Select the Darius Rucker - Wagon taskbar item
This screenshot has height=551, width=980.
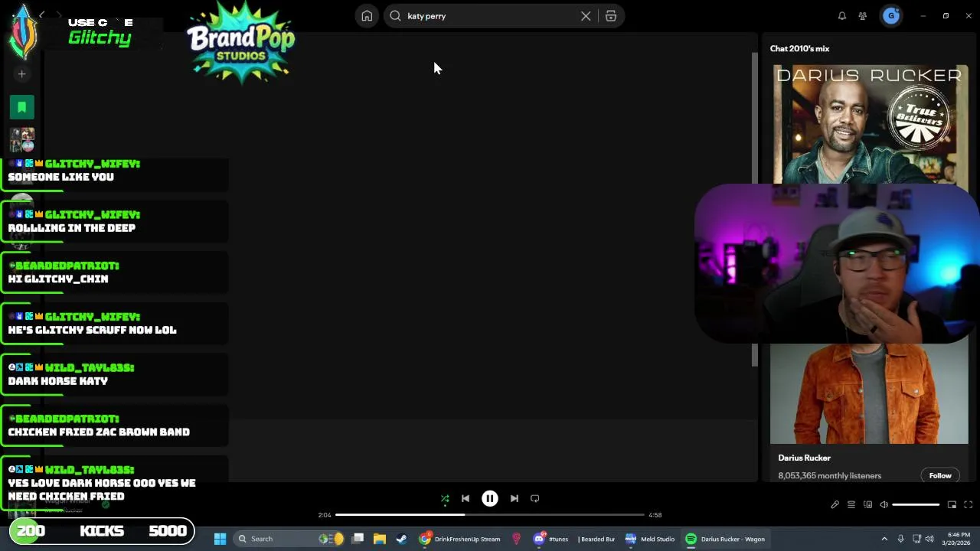tap(725, 539)
